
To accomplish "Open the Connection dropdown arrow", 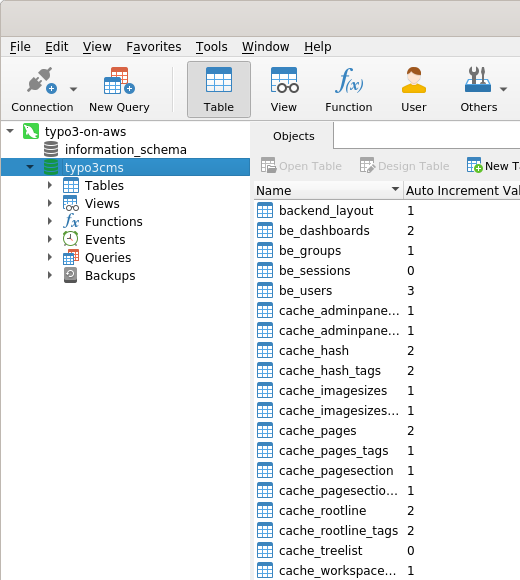I will coord(73,89).
